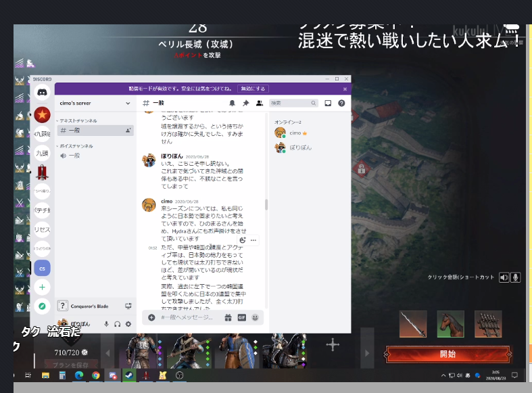
Task: Select the barricade item slot in game
Action: (488, 324)
